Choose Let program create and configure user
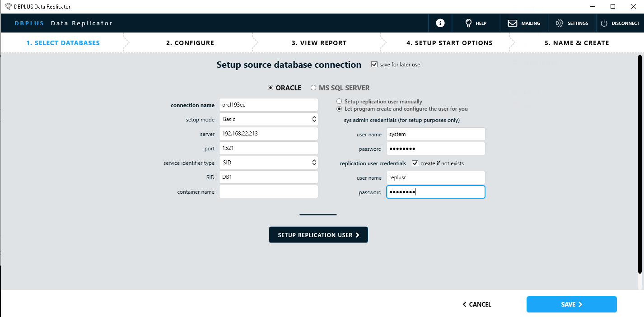This screenshot has width=644, height=317. (x=339, y=109)
